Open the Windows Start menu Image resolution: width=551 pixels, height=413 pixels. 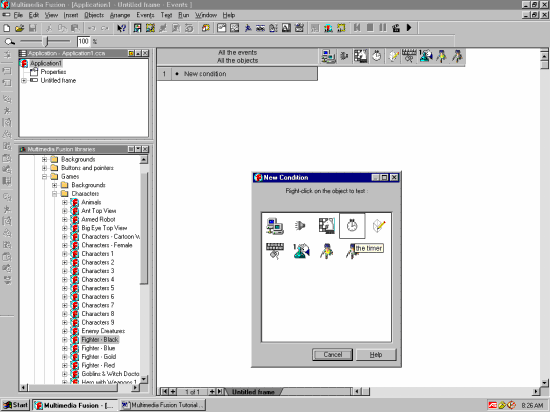click(15, 405)
